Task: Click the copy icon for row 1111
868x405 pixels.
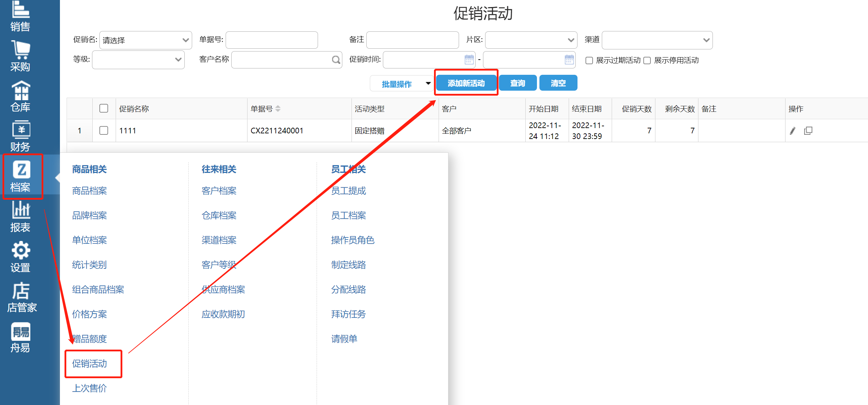Action: 808,131
